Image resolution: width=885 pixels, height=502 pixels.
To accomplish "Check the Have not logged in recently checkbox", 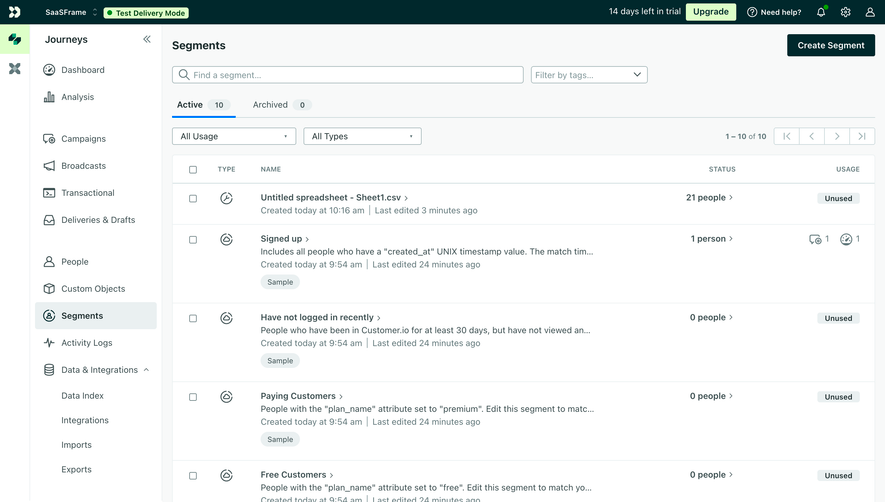I will (193, 318).
